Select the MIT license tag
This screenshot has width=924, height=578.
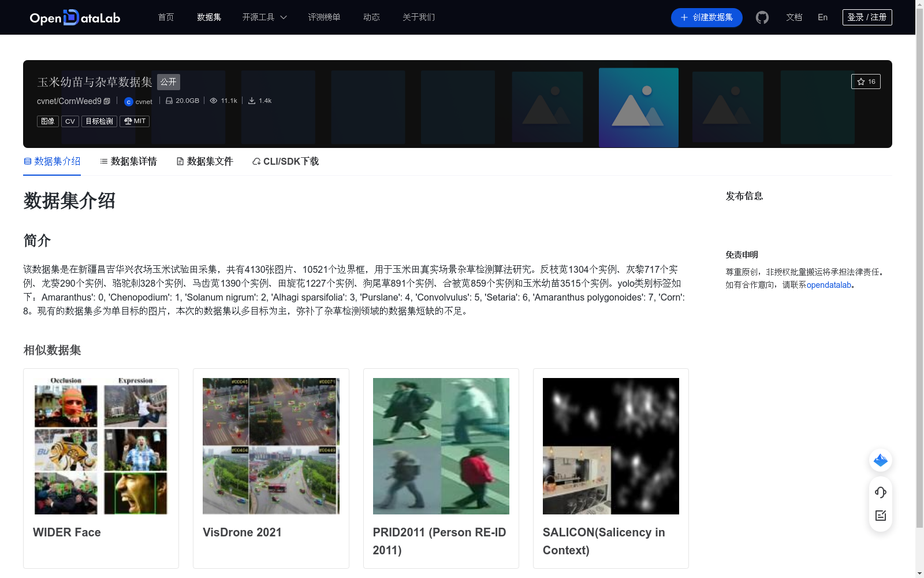(x=135, y=121)
